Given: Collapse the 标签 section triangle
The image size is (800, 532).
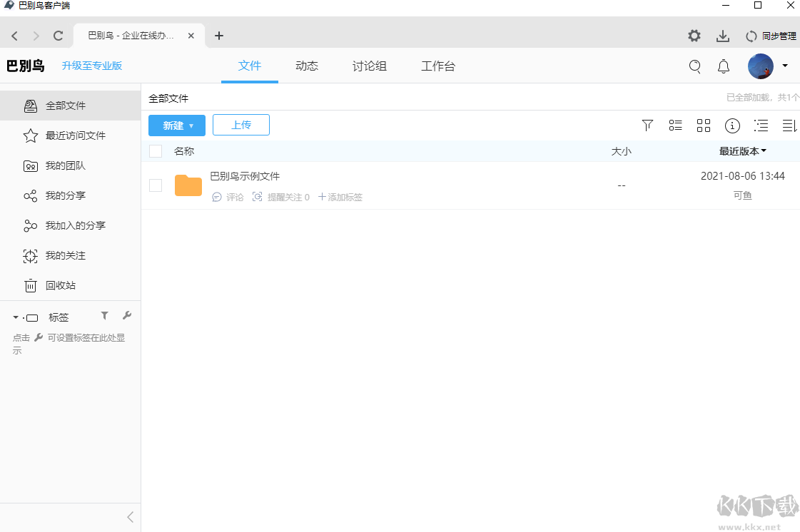Looking at the screenshot, I should [x=14, y=317].
